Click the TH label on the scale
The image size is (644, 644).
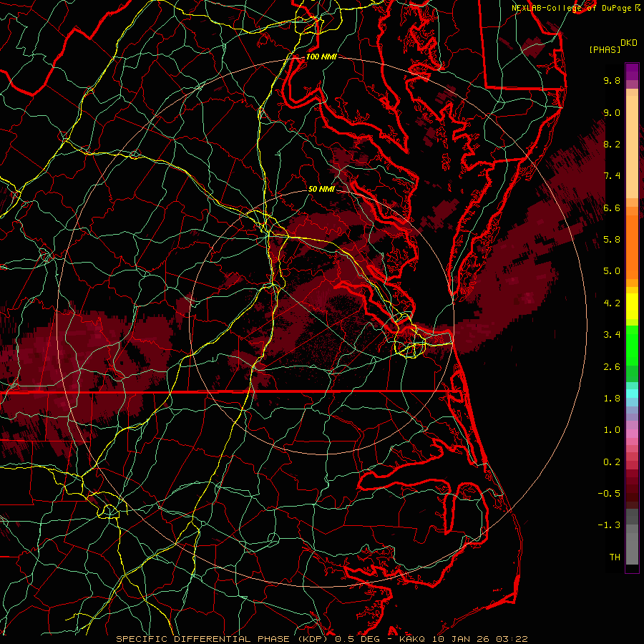pyautogui.click(x=615, y=557)
